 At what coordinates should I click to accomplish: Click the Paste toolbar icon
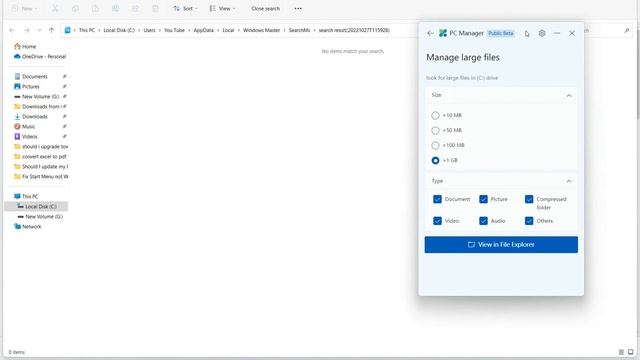[x=95, y=9]
